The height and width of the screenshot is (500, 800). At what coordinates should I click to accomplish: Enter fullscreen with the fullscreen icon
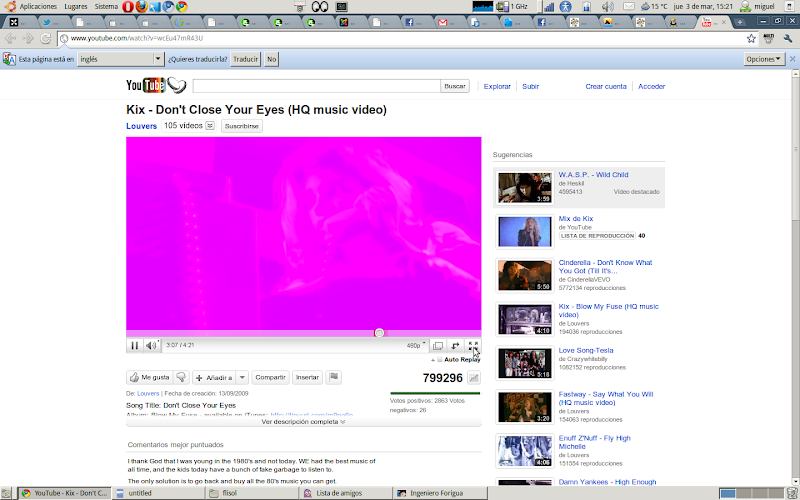tap(473, 345)
